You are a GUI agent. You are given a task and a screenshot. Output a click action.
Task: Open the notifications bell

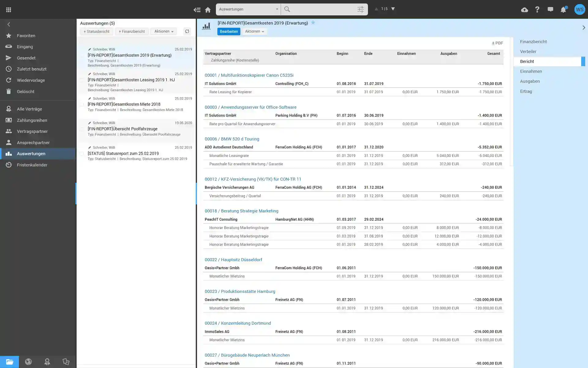point(563,10)
